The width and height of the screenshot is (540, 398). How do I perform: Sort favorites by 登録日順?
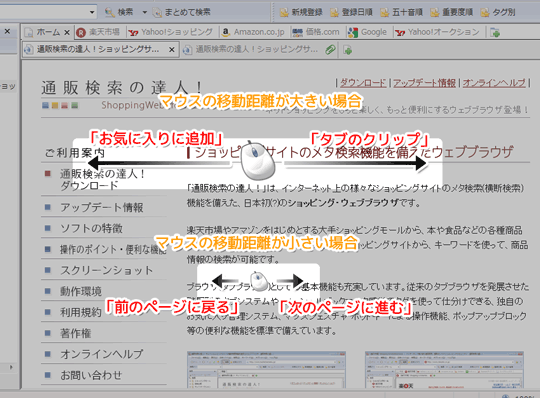(352, 12)
